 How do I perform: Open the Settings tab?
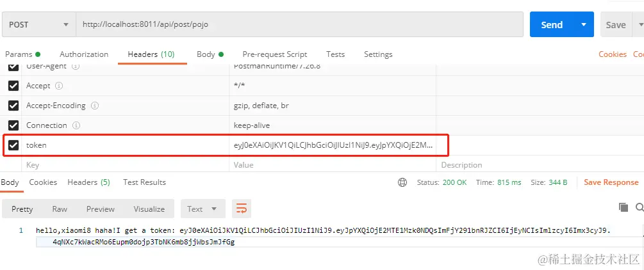378,54
